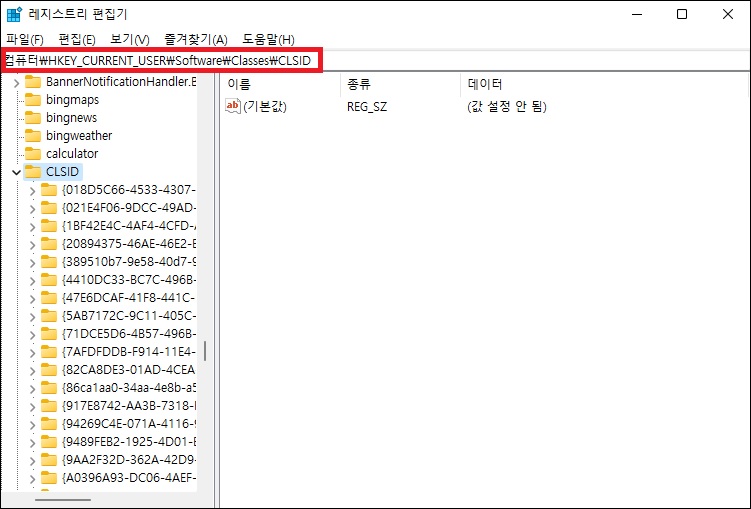
Task: Click the bingnews folder icon
Action: pyautogui.click(x=33, y=117)
